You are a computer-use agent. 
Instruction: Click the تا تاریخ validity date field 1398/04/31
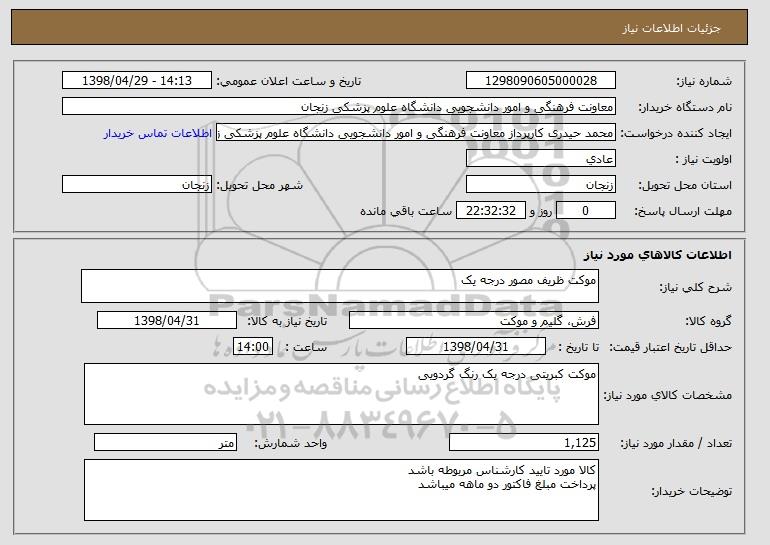[x=476, y=347]
